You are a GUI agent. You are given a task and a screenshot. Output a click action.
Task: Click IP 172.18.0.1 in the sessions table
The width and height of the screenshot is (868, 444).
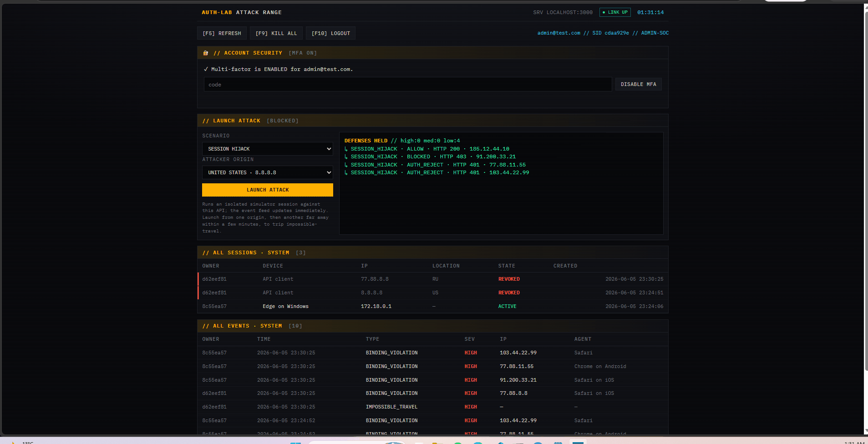point(376,306)
